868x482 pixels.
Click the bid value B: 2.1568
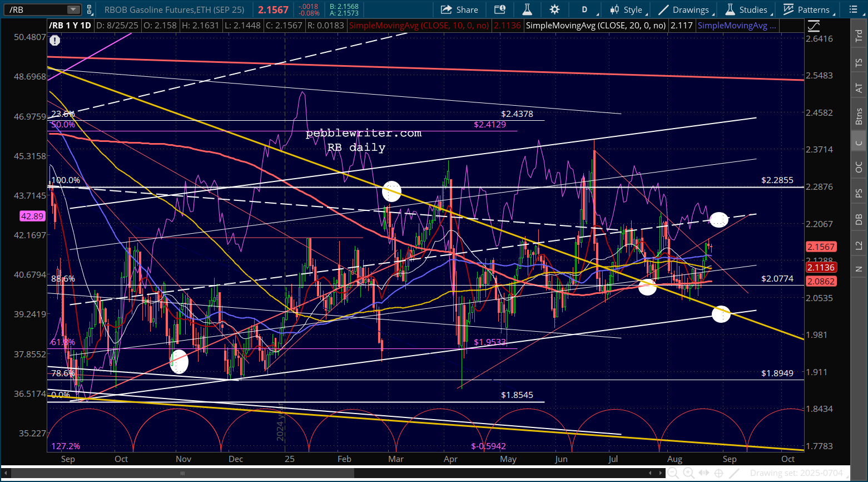(x=344, y=7)
